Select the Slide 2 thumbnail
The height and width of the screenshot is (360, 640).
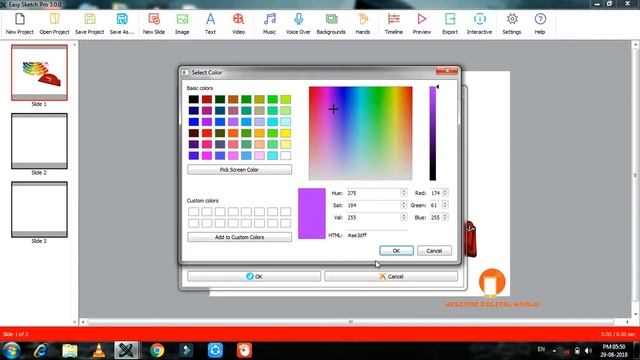click(39, 141)
